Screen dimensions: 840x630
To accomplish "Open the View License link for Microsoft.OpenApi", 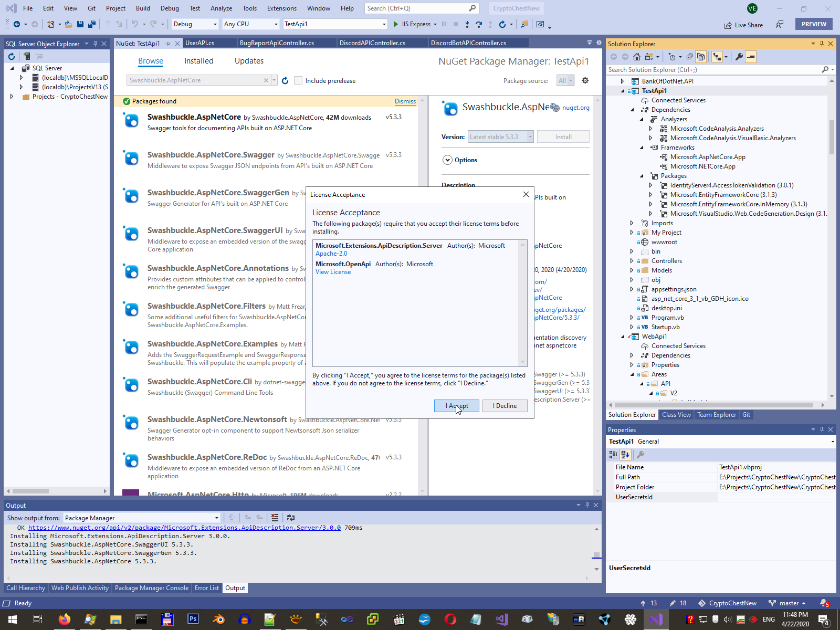I will (x=333, y=272).
